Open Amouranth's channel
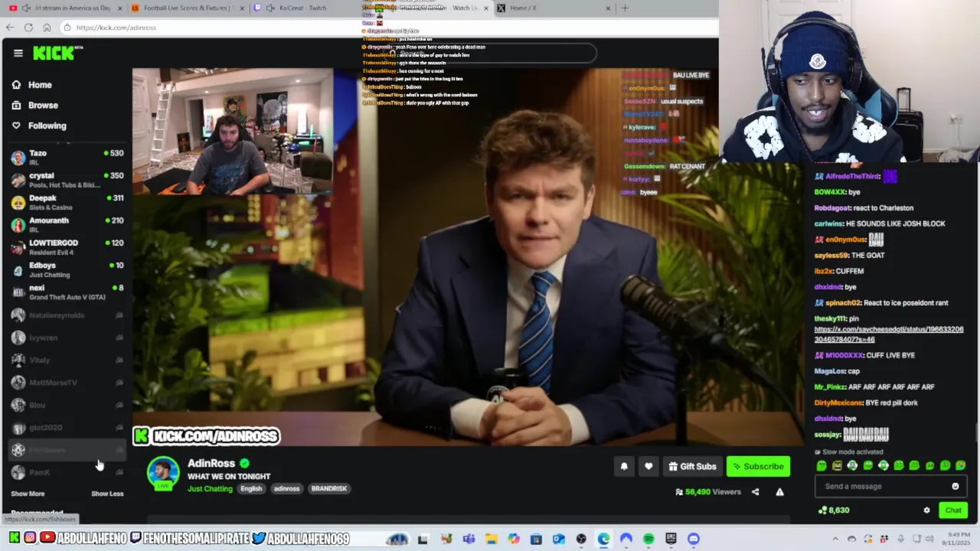The height and width of the screenshot is (551, 980). click(x=67, y=225)
